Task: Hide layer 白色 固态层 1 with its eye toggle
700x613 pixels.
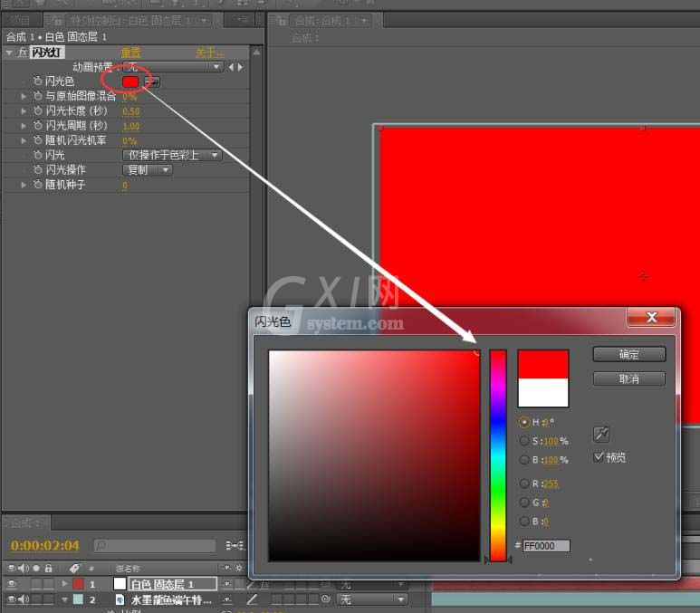Action: pos(11,583)
